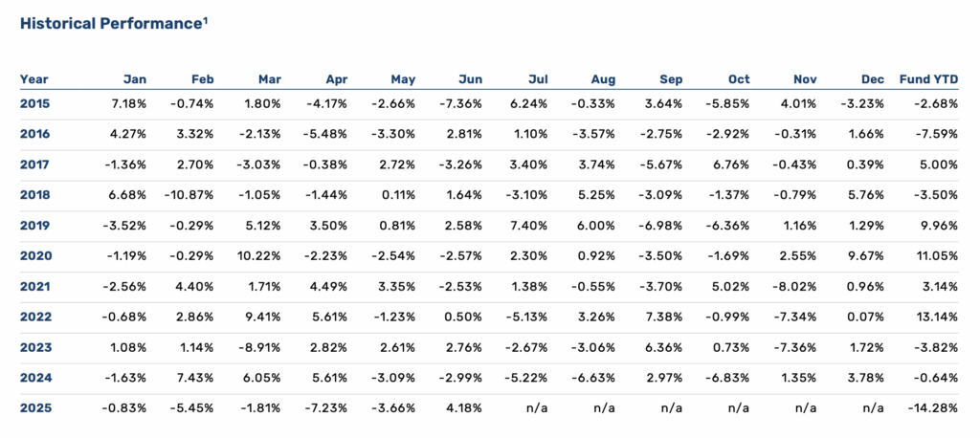Image resolution: width=980 pixels, height=438 pixels.
Task: Click the 2015 January value of 7.18%
Action: (128, 103)
